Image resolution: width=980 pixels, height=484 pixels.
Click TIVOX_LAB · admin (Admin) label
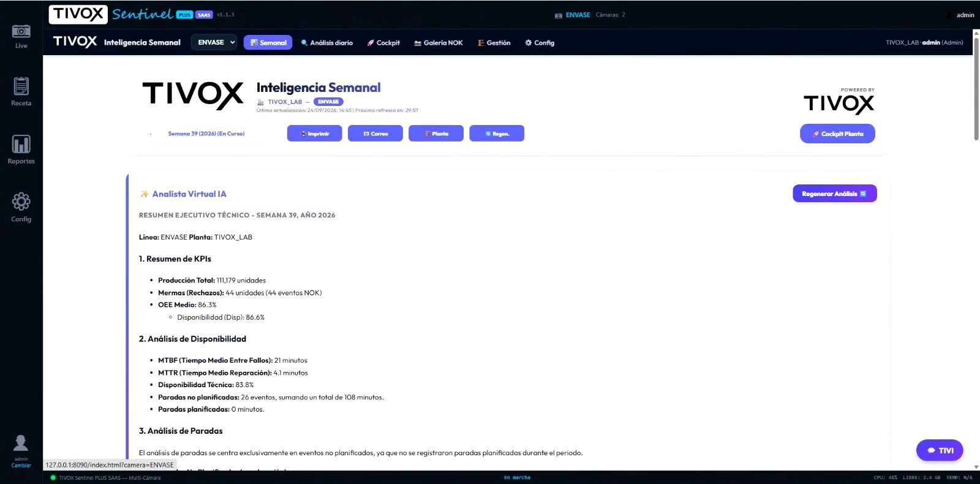point(924,43)
